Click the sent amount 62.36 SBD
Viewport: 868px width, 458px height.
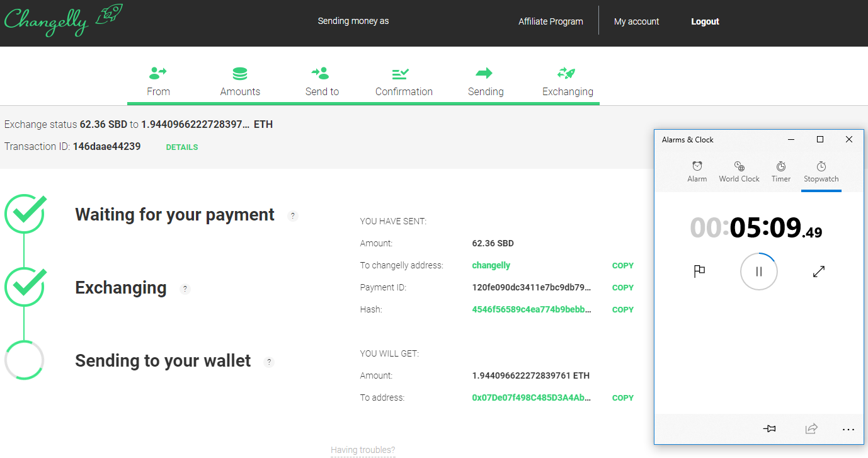[493, 243]
